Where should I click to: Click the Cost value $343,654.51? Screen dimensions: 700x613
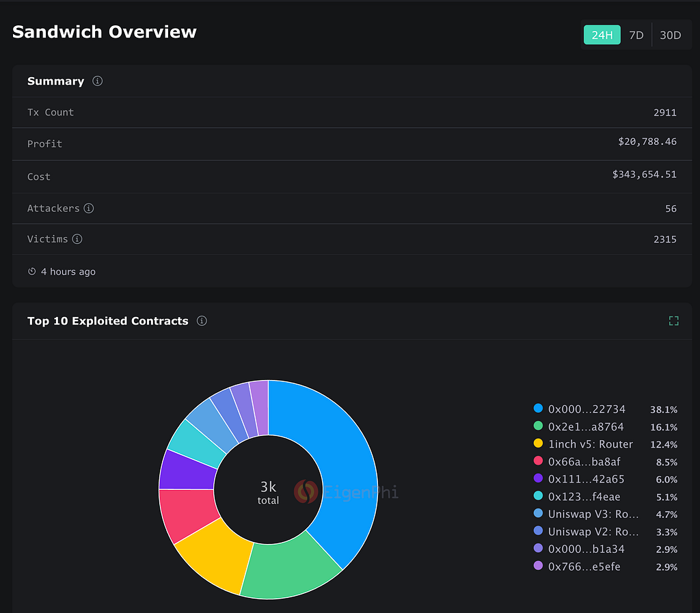(x=644, y=174)
